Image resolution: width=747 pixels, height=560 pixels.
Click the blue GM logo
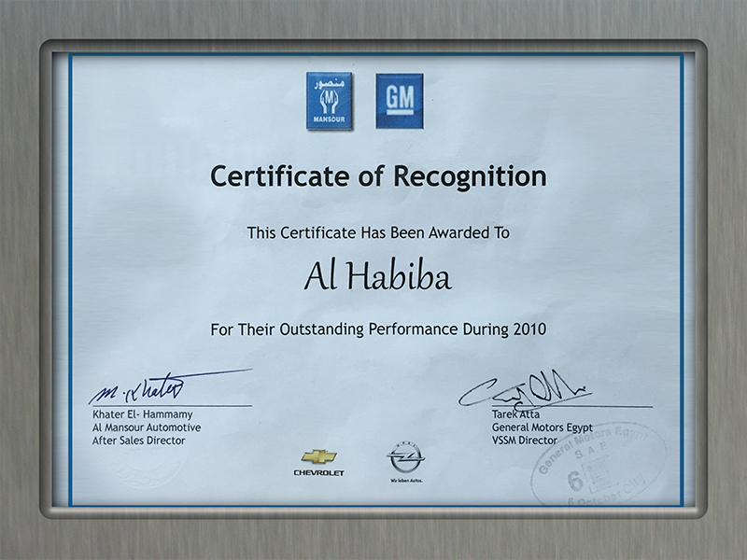click(x=400, y=101)
